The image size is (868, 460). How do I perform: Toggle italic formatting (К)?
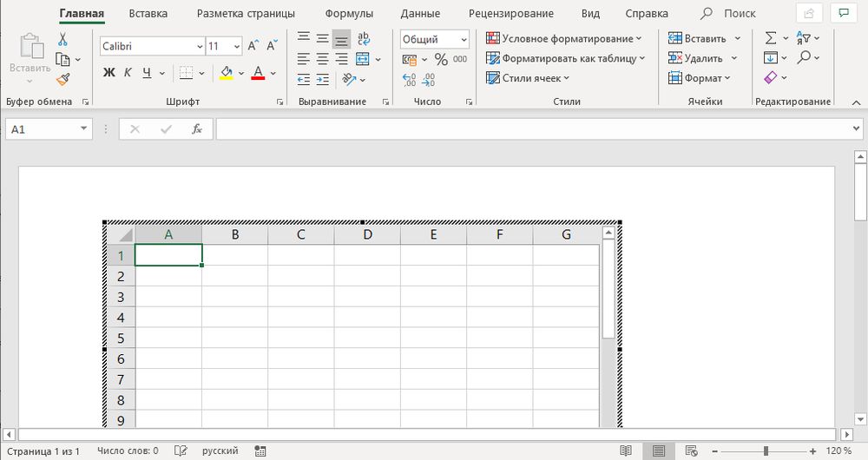(128, 73)
